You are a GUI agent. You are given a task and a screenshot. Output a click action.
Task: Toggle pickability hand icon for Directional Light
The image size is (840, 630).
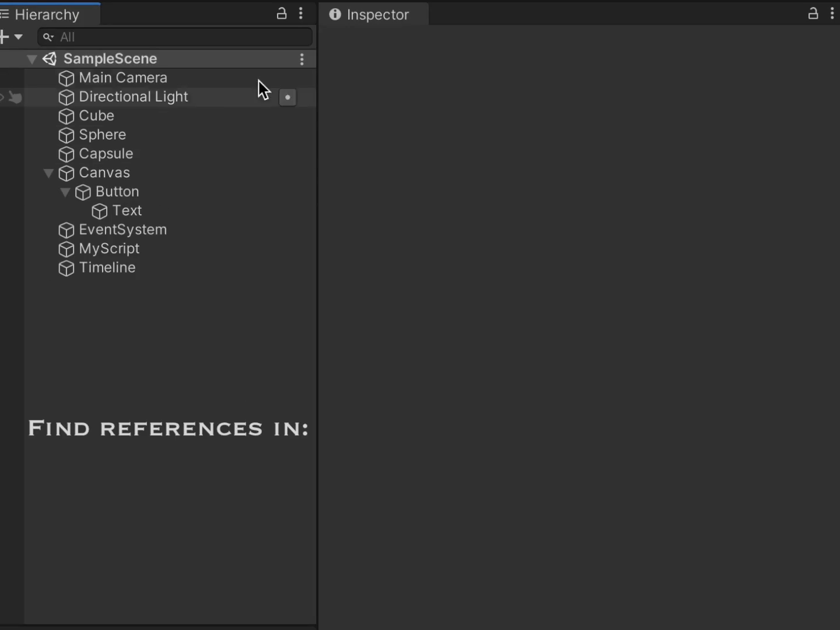(15, 97)
